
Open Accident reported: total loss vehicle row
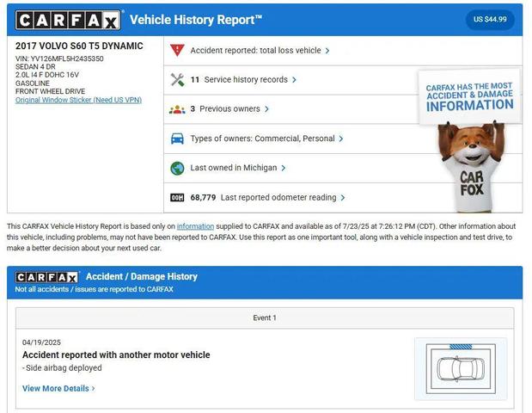click(343, 51)
